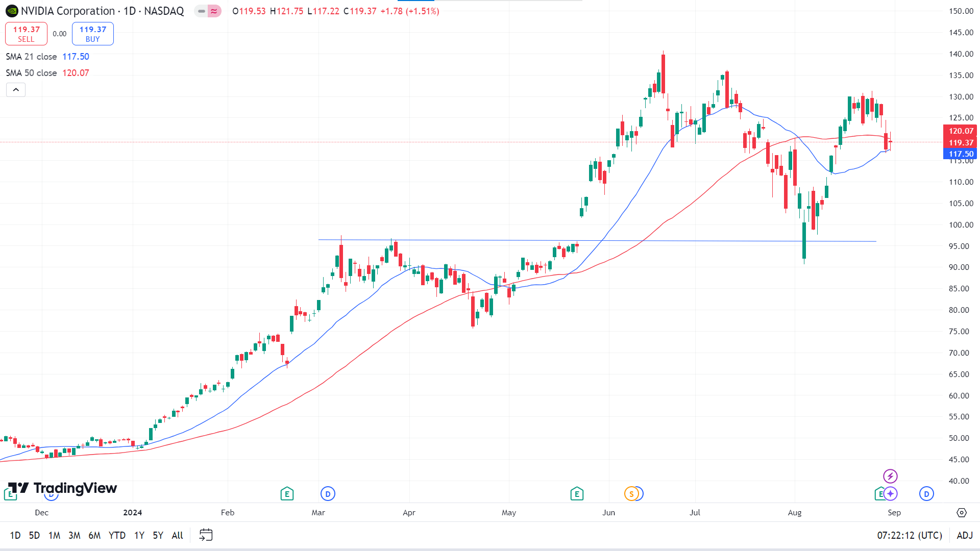
Task: Click the gray minus pill in the title bar
Action: coord(202,11)
